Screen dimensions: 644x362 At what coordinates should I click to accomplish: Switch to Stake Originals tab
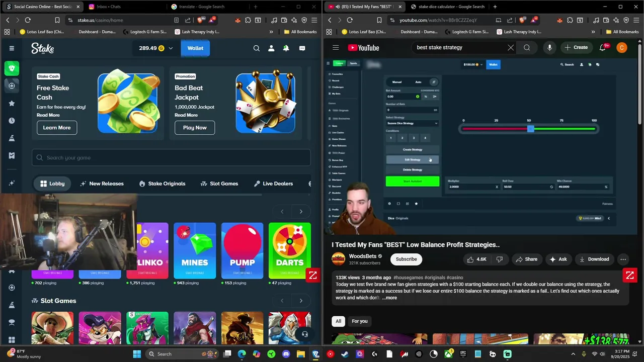tap(162, 184)
